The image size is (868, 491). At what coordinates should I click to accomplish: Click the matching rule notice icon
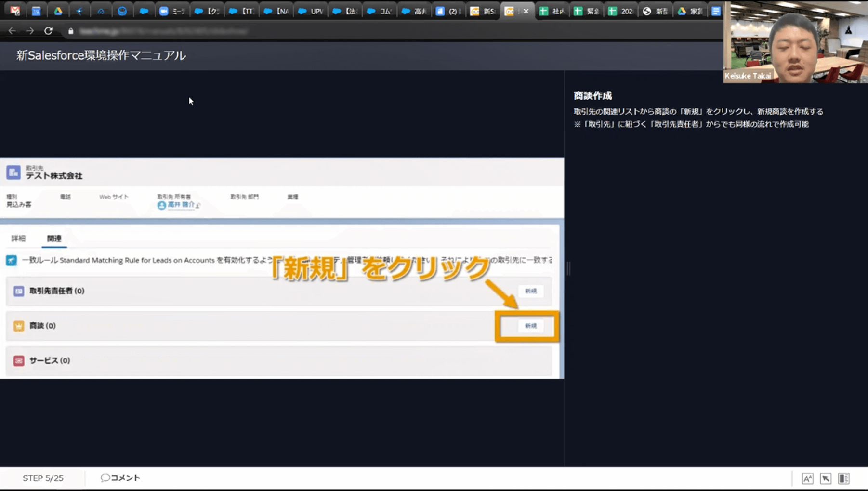[11, 260]
